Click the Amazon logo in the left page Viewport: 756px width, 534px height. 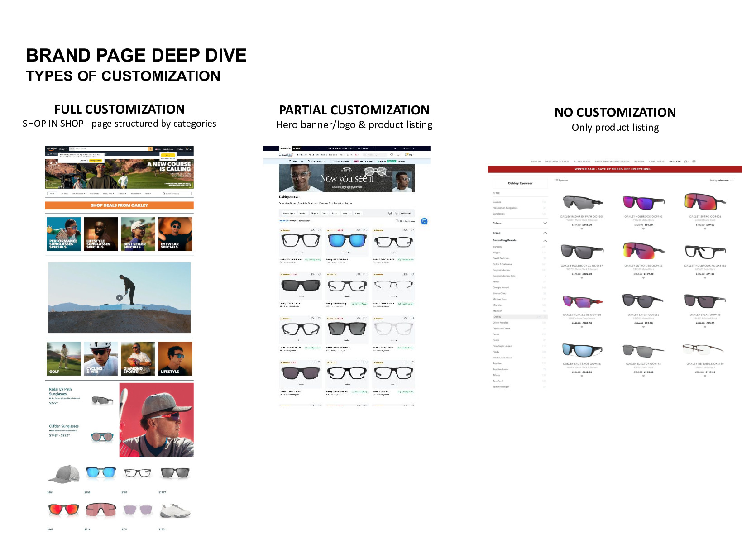coord(52,148)
